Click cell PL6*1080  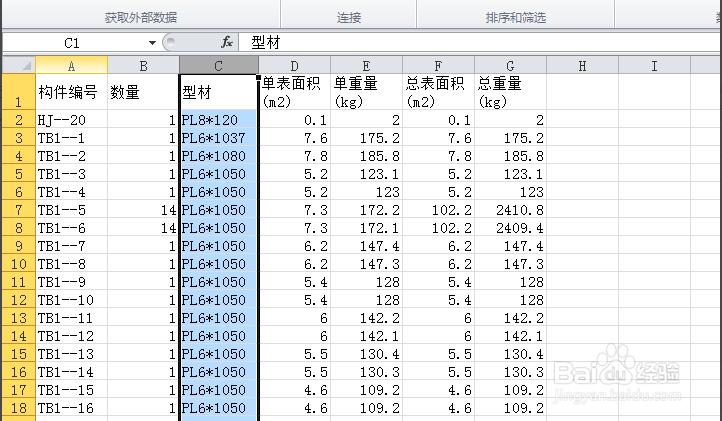coord(219,156)
